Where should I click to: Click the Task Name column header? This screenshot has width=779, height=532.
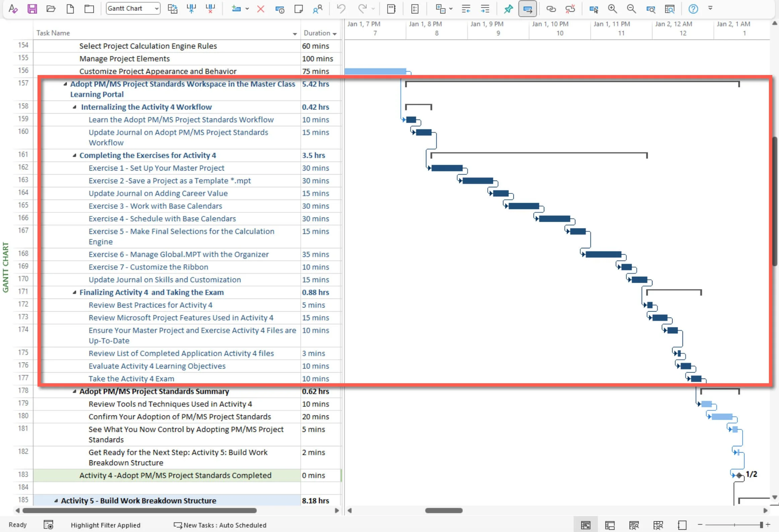(166, 33)
